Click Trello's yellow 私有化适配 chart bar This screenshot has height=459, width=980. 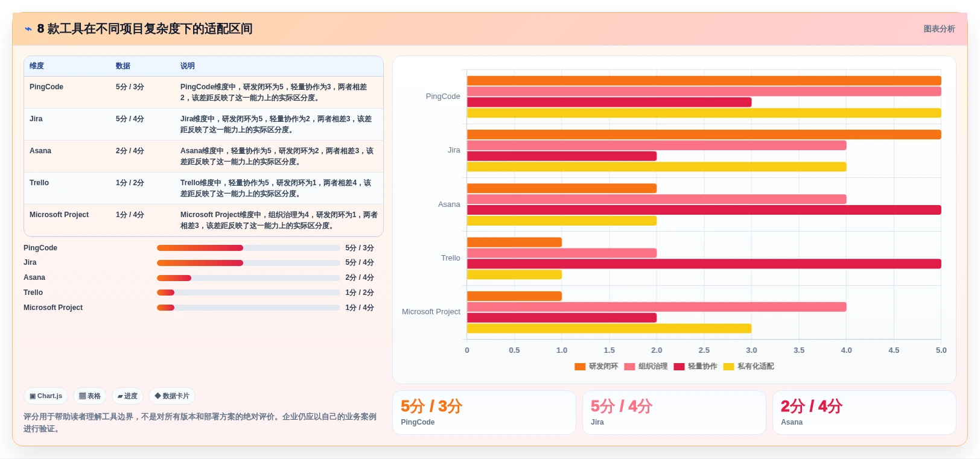point(514,275)
